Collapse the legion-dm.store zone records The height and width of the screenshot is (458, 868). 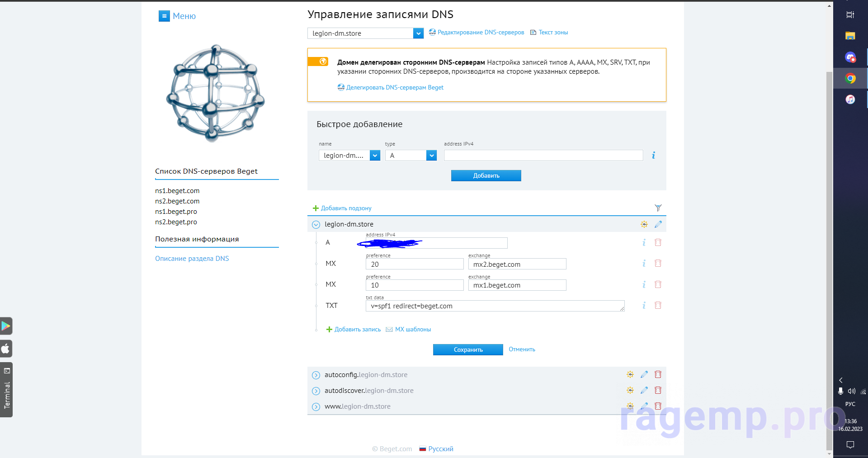point(316,225)
